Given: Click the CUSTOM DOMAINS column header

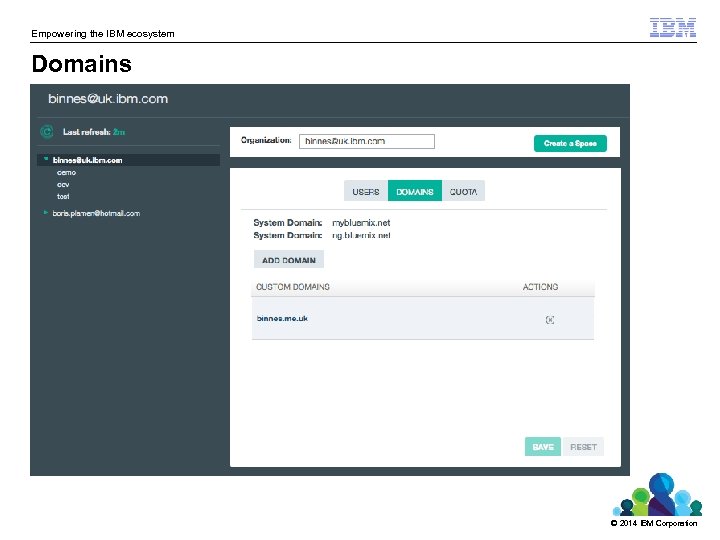Looking at the screenshot, I should (x=293, y=287).
